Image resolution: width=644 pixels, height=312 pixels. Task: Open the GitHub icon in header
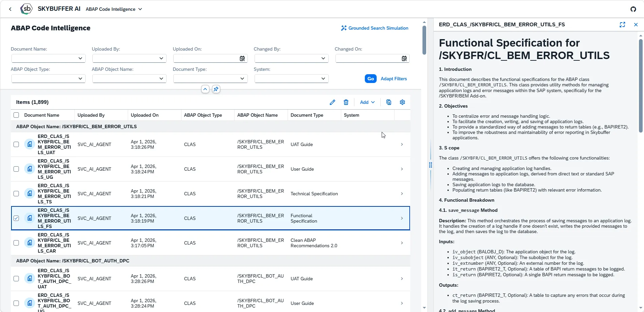633,9
